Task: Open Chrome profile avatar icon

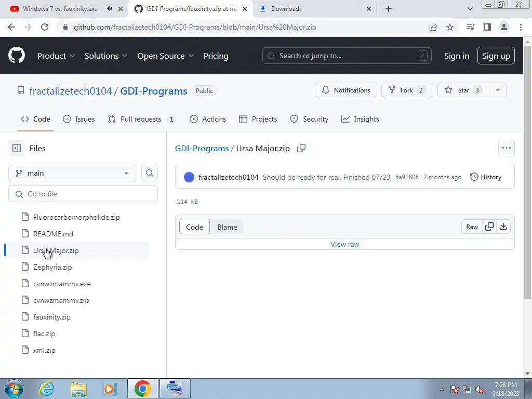Action: [x=504, y=27]
